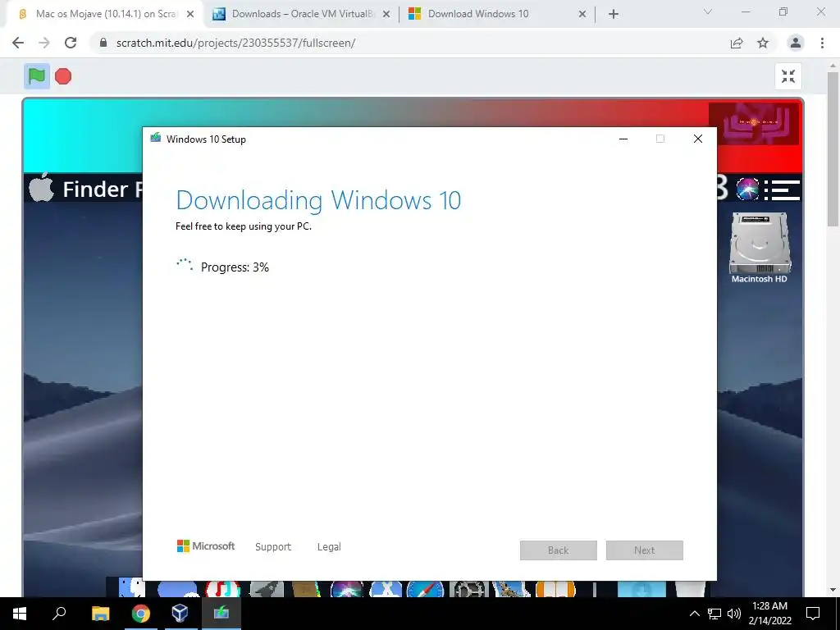Switch to Download Windows 10 tab
Screen dimensions: 840x630
pos(498,14)
